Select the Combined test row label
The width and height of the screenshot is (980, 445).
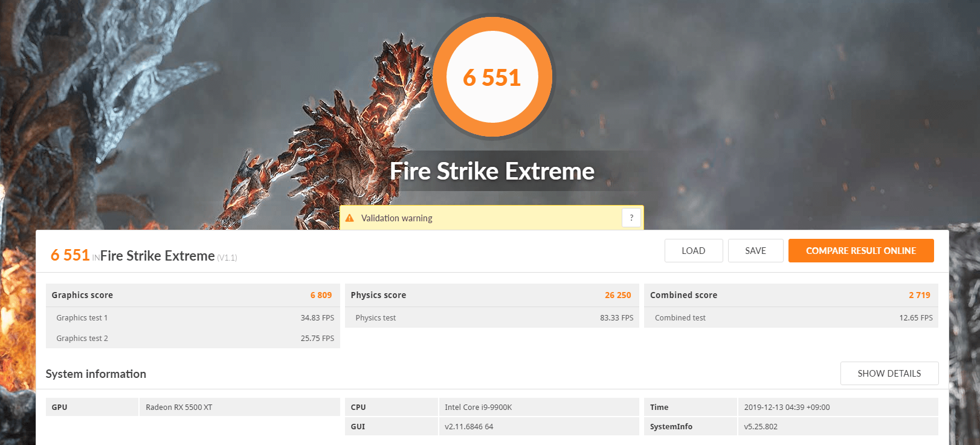point(680,317)
